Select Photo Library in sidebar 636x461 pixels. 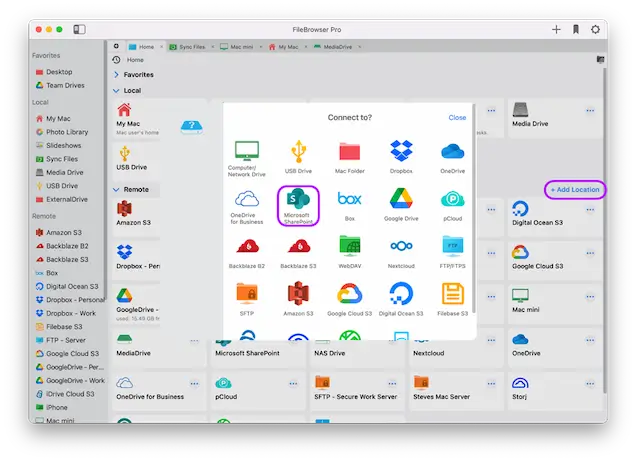[x=62, y=132]
